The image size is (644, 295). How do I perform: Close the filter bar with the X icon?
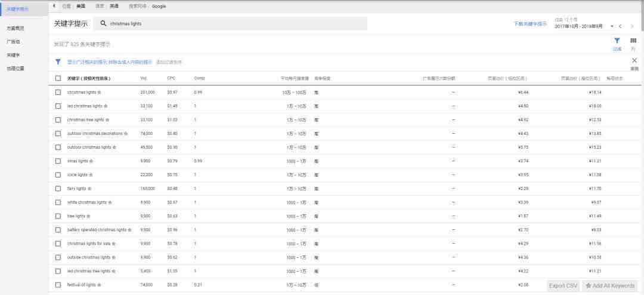(x=634, y=60)
